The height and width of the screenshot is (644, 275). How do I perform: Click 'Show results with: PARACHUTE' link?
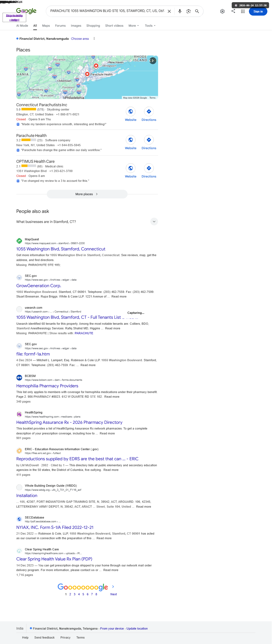click(84, 333)
